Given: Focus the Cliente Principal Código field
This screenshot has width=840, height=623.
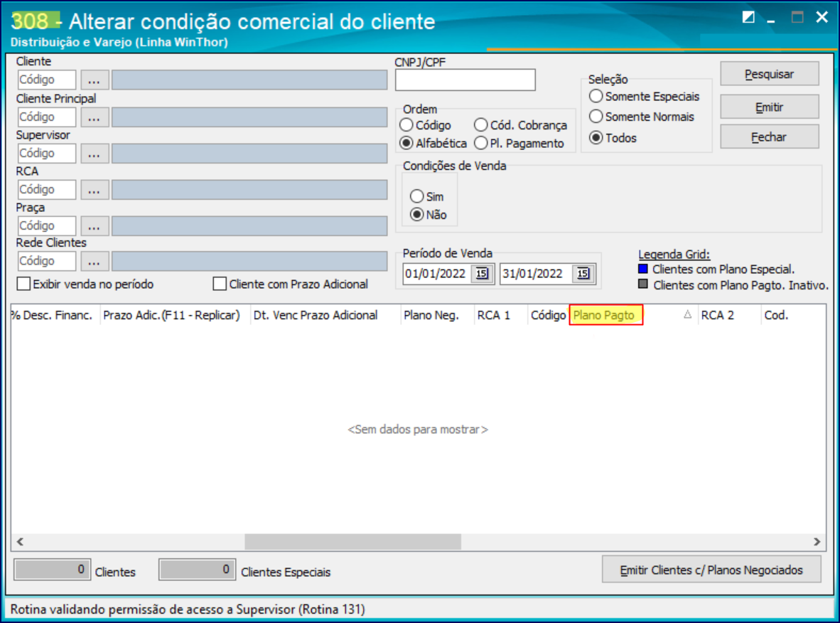Looking at the screenshot, I should click(x=47, y=117).
